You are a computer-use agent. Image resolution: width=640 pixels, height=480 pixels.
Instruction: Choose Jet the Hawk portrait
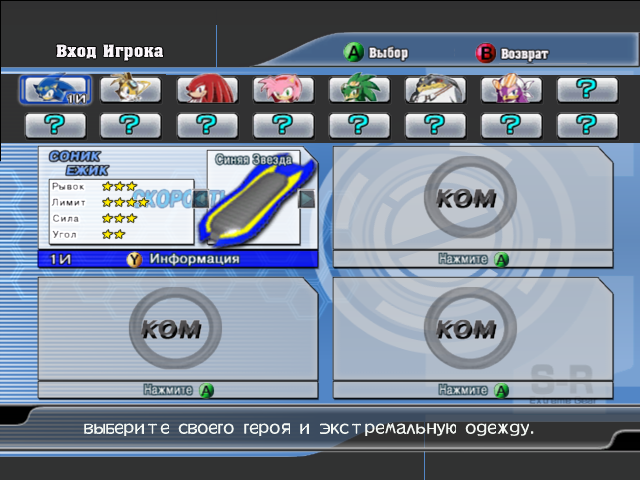[x=359, y=89]
